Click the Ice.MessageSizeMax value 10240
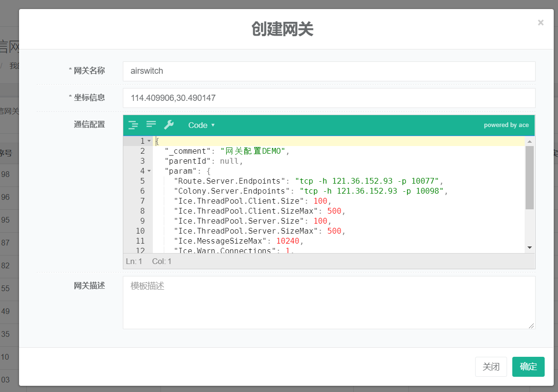The width and height of the screenshot is (558, 392). click(288, 241)
